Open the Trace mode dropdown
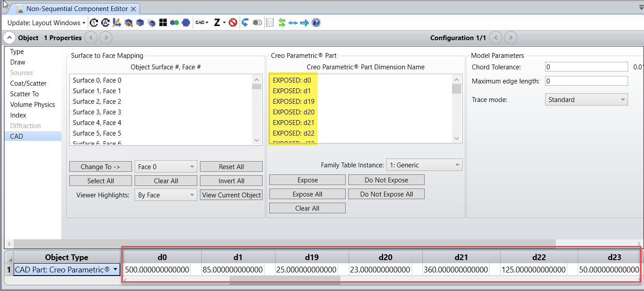Screen dimensions: 644x291 [x=586, y=100]
